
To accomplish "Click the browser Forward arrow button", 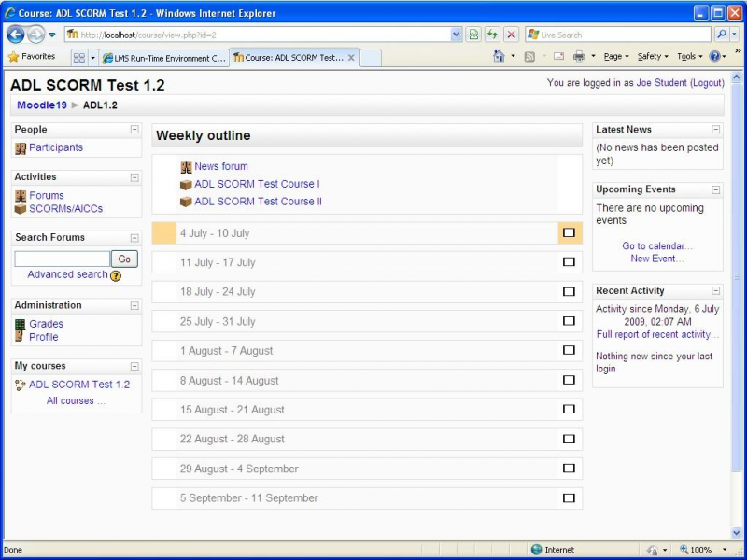I will click(35, 35).
